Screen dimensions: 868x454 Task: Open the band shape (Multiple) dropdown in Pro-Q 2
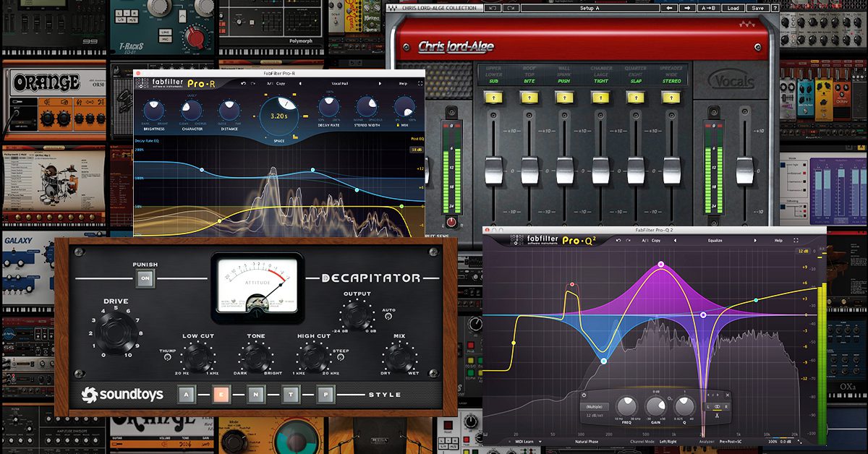[x=595, y=406]
